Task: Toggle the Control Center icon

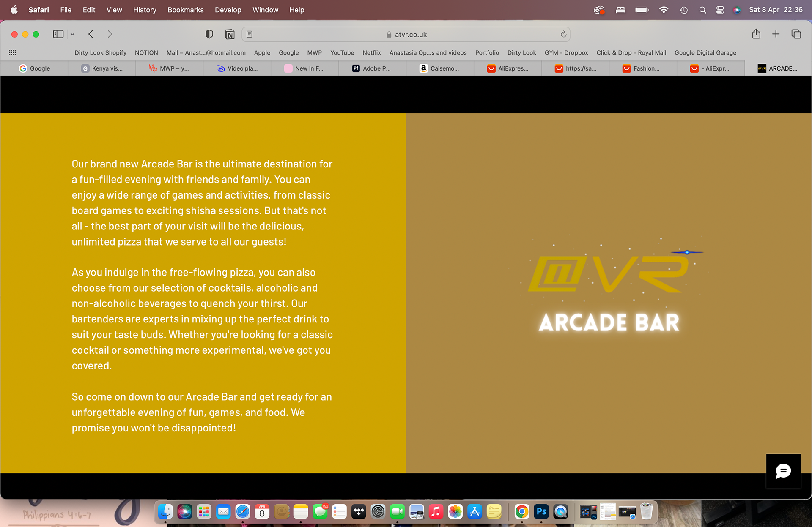Action: click(x=720, y=10)
